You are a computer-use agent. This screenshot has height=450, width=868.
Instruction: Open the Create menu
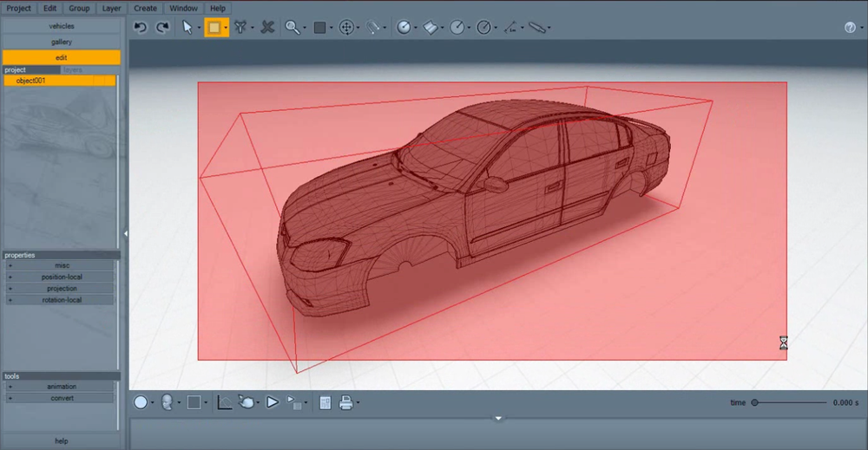pos(145,9)
